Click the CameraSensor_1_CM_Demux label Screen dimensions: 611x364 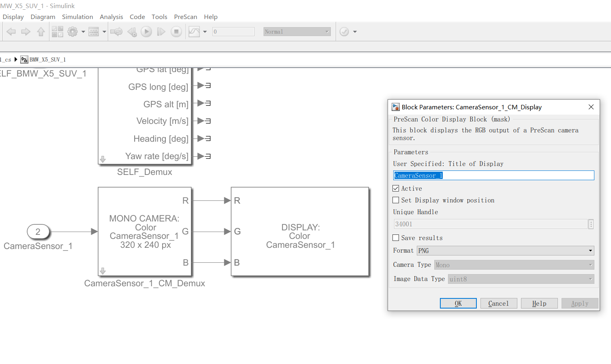coord(145,283)
